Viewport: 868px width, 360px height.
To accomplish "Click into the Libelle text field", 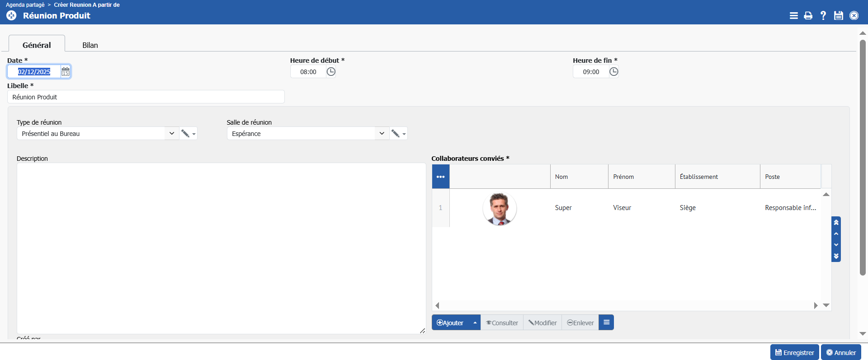I will coord(146,97).
